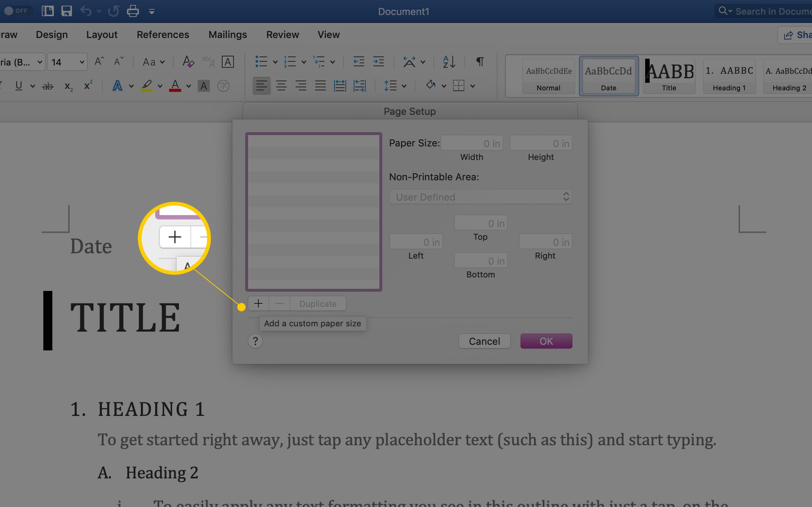
Task: Open the User Defined non-printable area dropdown
Action: pyautogui.click(x=481, y=197)
